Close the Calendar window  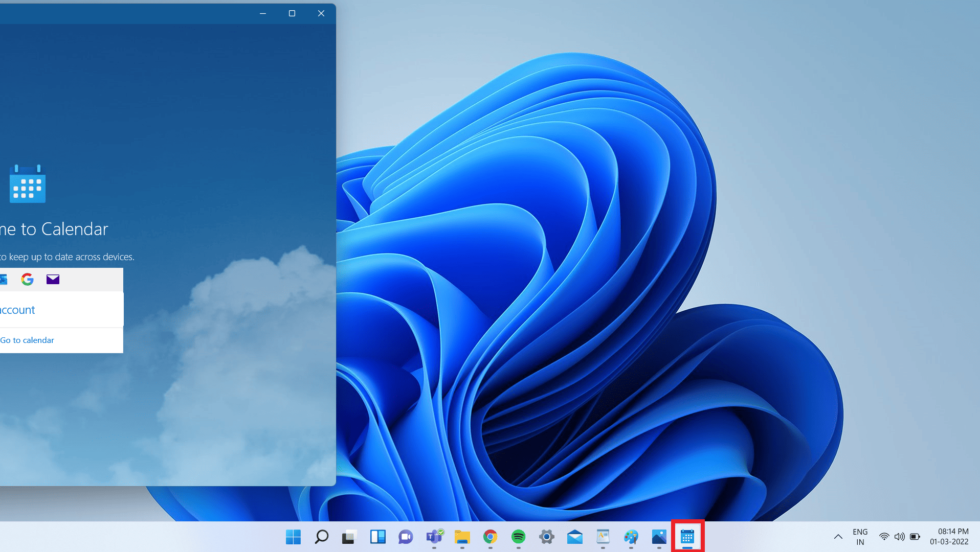(x=321, y=13)
